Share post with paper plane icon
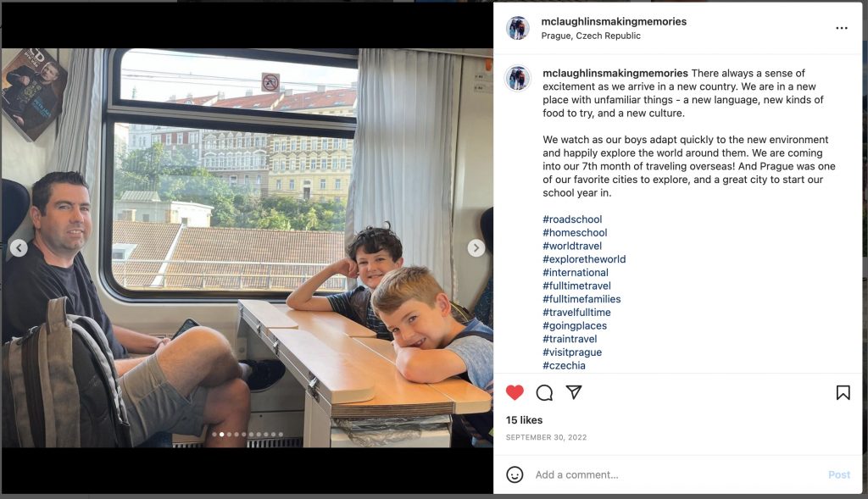This screenshot has height=499, width=868. (574, 392)
